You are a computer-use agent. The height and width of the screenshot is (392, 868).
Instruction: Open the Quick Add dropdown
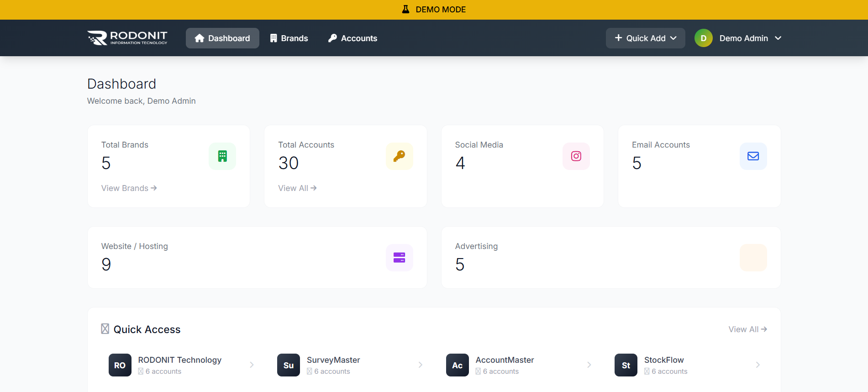[x=645, y=38]
